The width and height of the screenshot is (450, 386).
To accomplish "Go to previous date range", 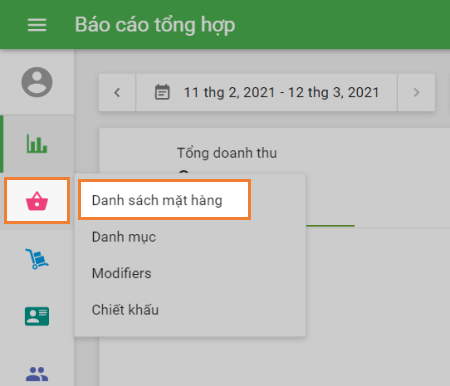I will pyautogui.click(x=117, y=92).
